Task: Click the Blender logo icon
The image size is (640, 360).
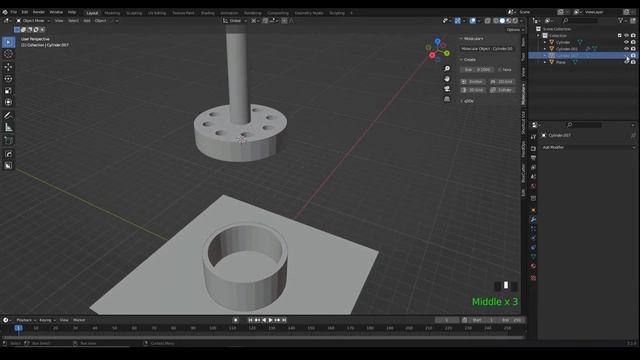Action: 5,12
